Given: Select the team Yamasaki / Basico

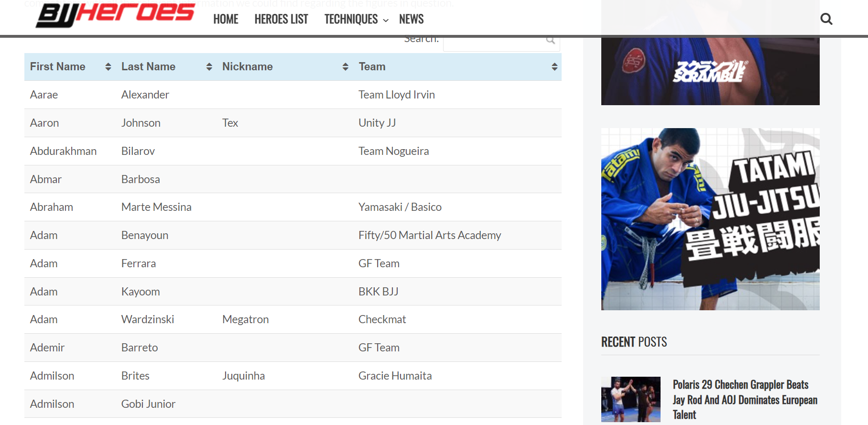Looking at the screenshot, I should (400, 207).
